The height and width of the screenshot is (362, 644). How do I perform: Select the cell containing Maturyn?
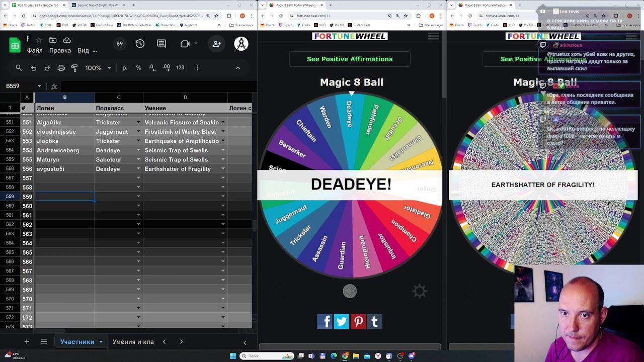[64, 159]
